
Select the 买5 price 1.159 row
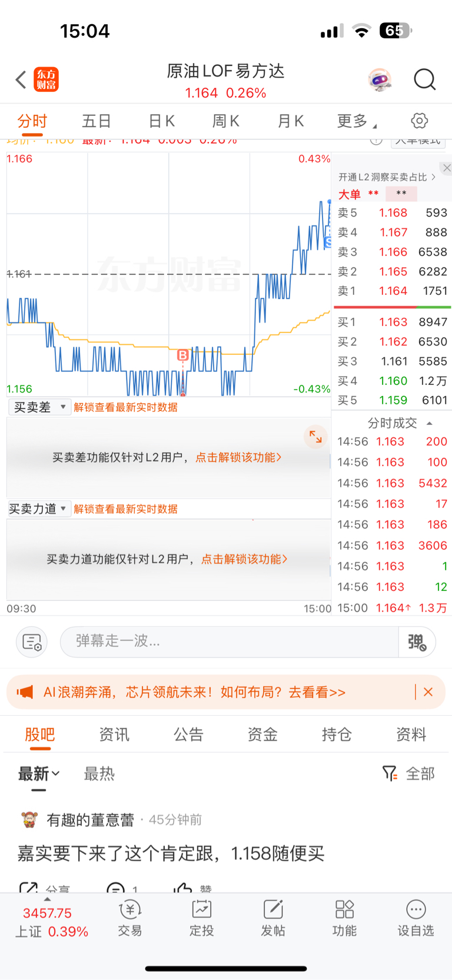[393, 400]
